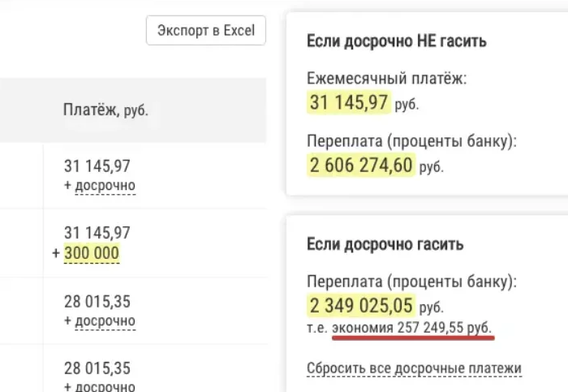Click the экономия 257 249,55 руб. link
568x392 pixels.
tap(412, 328)
